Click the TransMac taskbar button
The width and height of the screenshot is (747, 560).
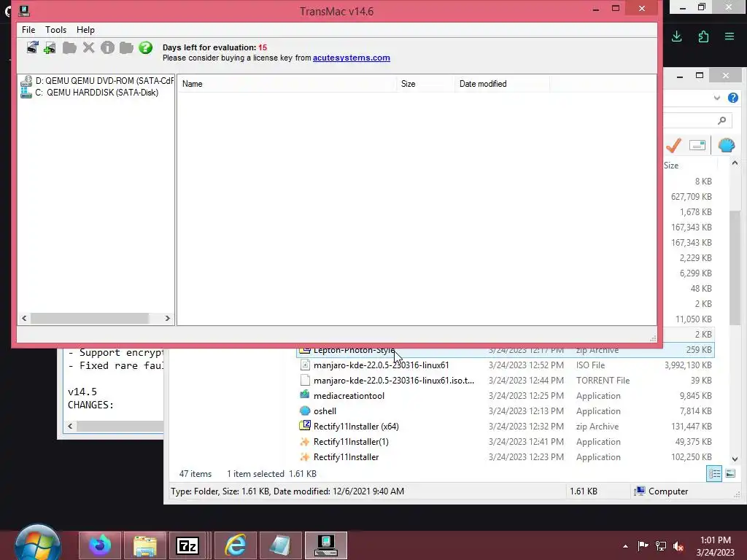(x=326, y=545)
